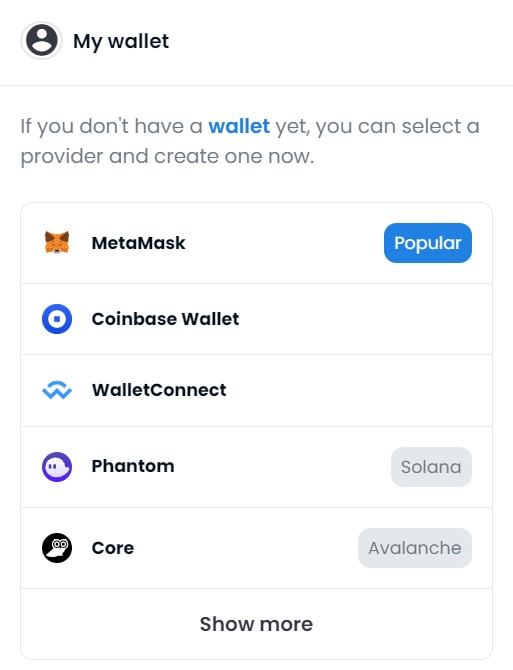Click the MetaMask name label

[138, 243]
